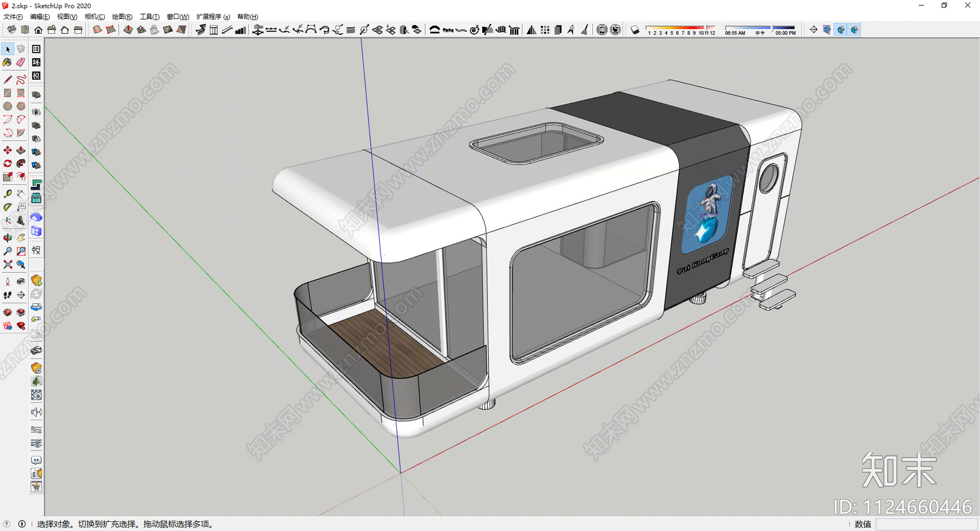Select the Scale tool
Image resolution: width=980 pixels, height=531 pixels.
tap(7, 177)
